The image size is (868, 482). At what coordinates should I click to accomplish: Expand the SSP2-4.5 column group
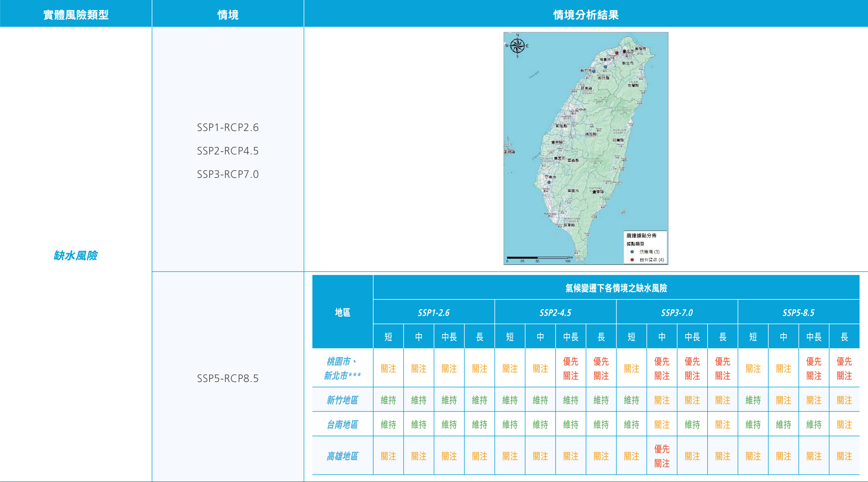(x=555, y=312)
